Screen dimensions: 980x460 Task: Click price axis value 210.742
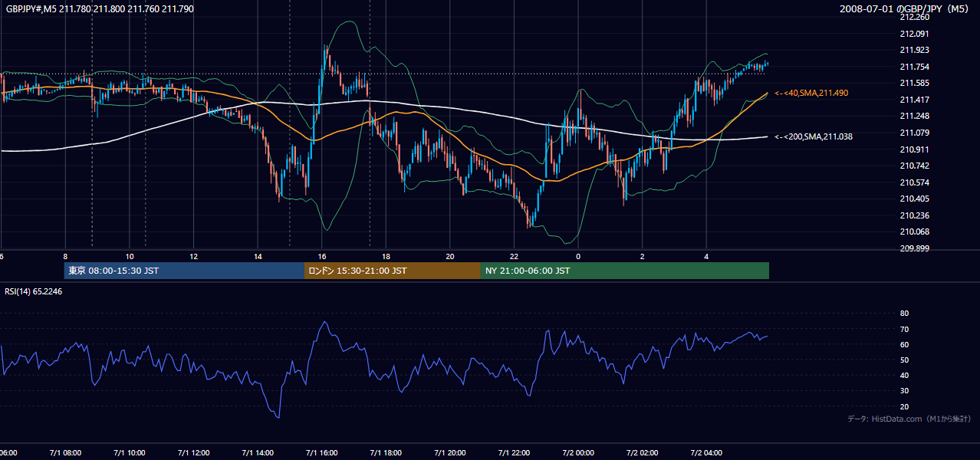[914, 166]
